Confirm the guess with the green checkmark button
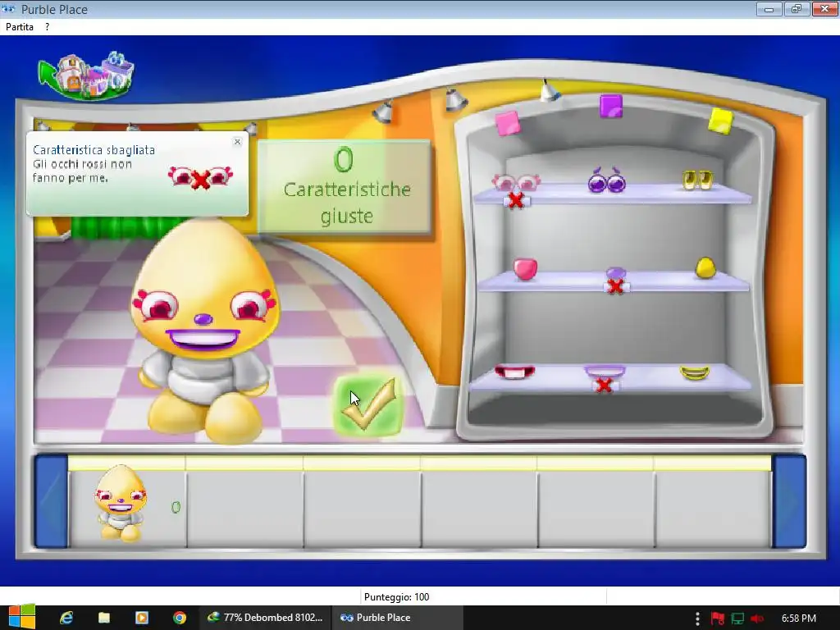840x630 pixels. click(368, 404)
